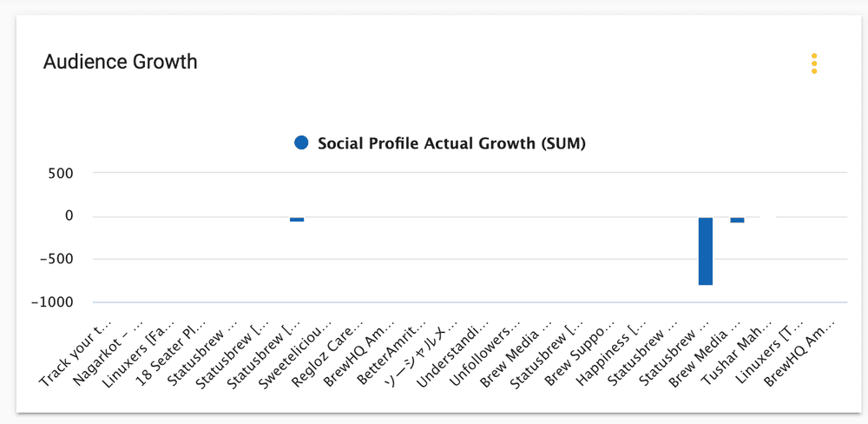Select the "Brew Suppo..." axis label

(580, 354)
